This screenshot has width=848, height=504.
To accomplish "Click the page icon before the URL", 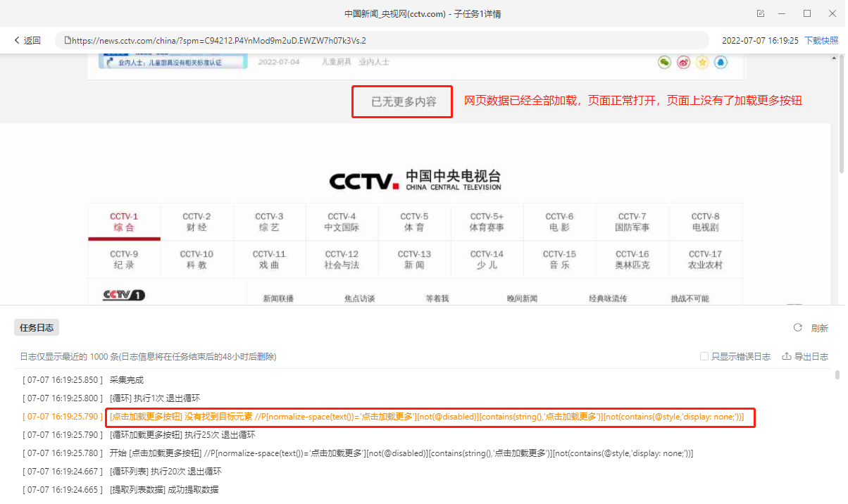I will click(x=68, y=40).
